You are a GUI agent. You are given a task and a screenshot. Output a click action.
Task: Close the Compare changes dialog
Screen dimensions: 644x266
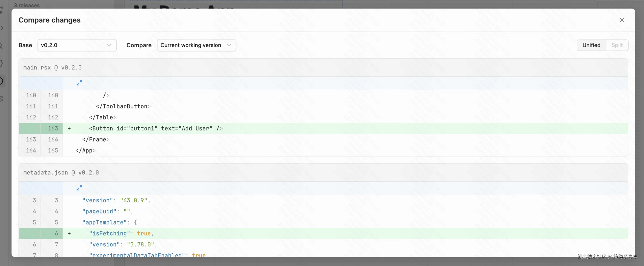point(622,20)
